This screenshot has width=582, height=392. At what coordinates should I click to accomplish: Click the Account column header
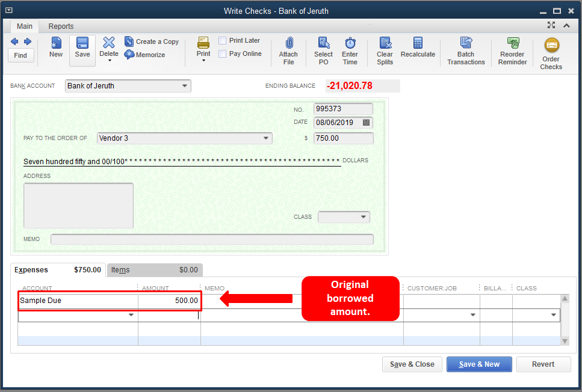(37, 288)
